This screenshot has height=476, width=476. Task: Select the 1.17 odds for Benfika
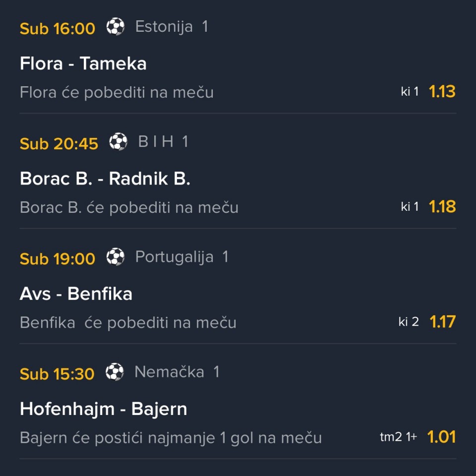pos(442,322)
